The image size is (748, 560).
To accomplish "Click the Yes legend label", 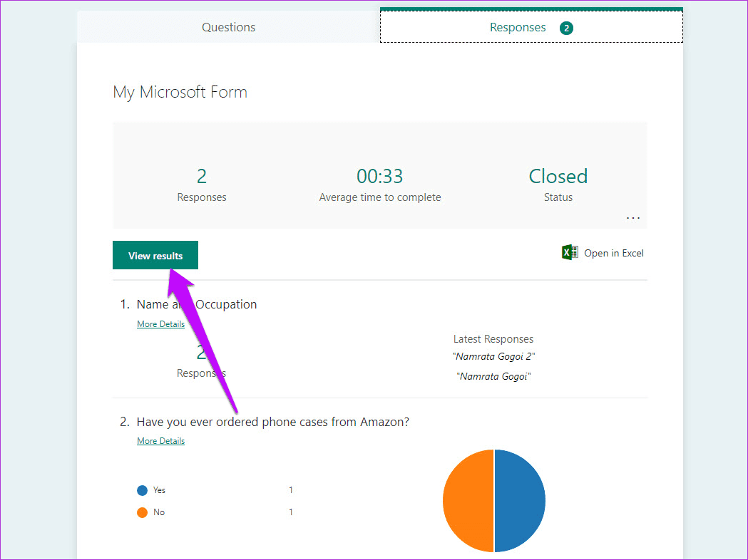I will click(x=159, y=490).
